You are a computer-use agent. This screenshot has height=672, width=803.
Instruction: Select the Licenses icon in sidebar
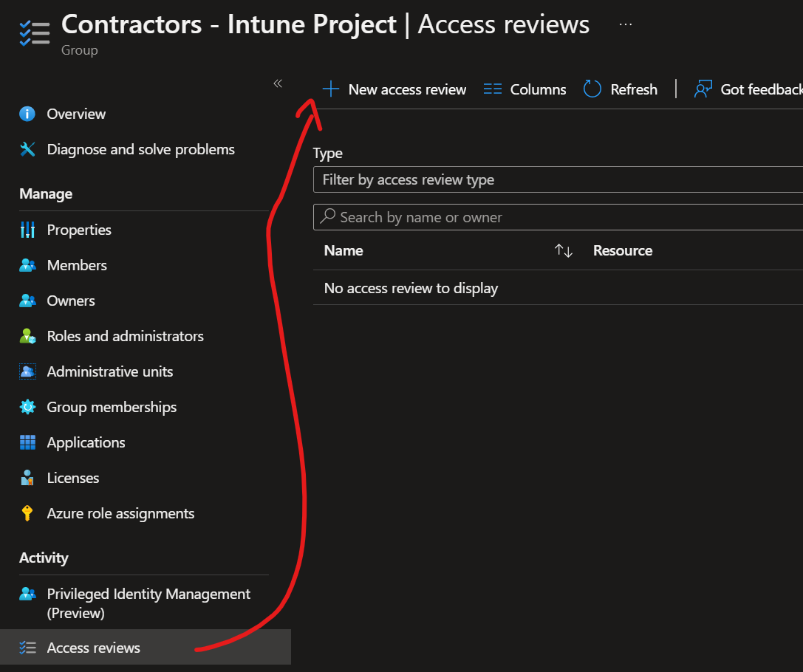[x=27, y=478]
